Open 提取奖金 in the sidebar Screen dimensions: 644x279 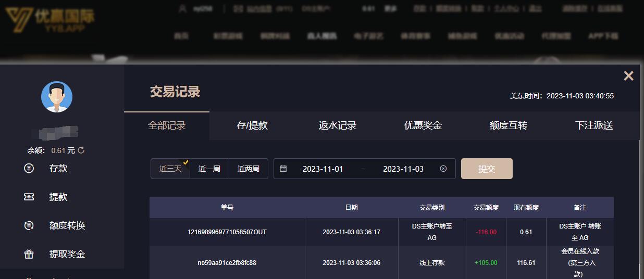[x=67, y=254]
